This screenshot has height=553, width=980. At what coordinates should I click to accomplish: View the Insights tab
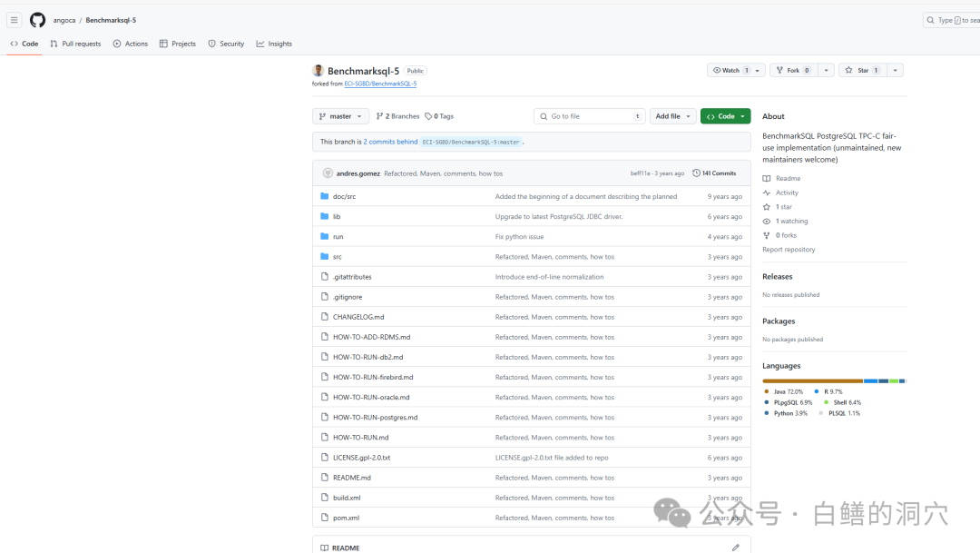click(274, 44)
